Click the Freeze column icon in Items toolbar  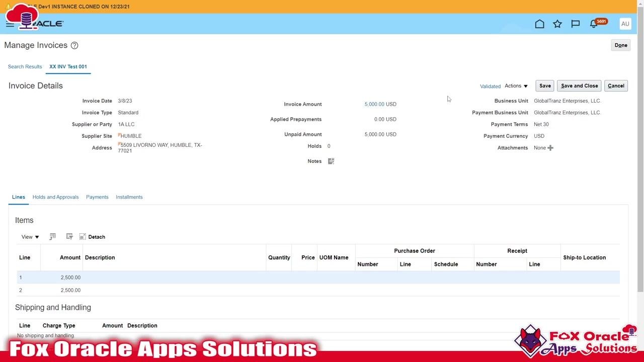[52, 236]
